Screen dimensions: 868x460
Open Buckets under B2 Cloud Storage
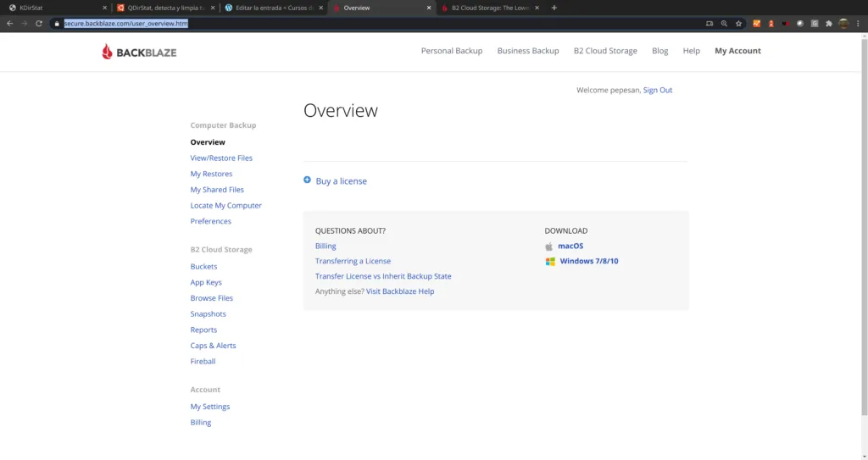coord(203,267)
